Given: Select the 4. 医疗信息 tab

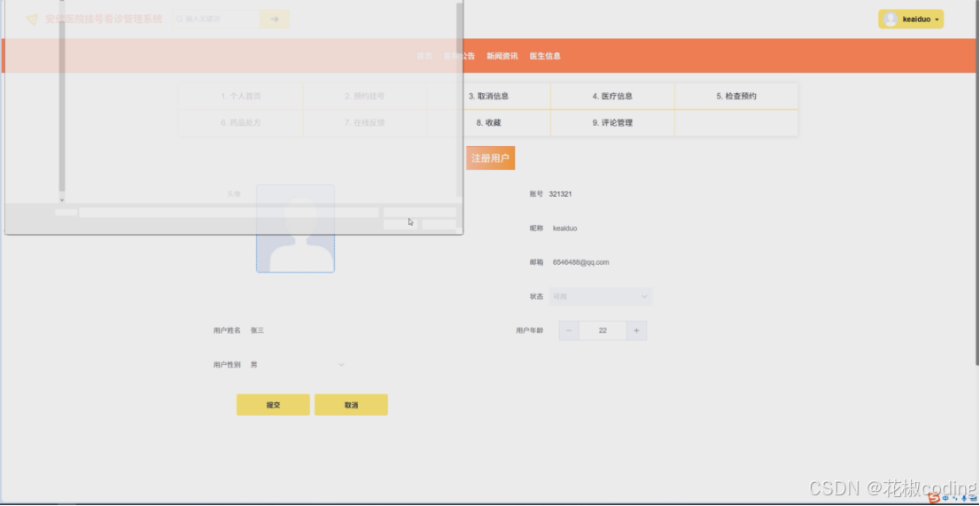Looking at the screenshot, I should [x=612, y=97].
